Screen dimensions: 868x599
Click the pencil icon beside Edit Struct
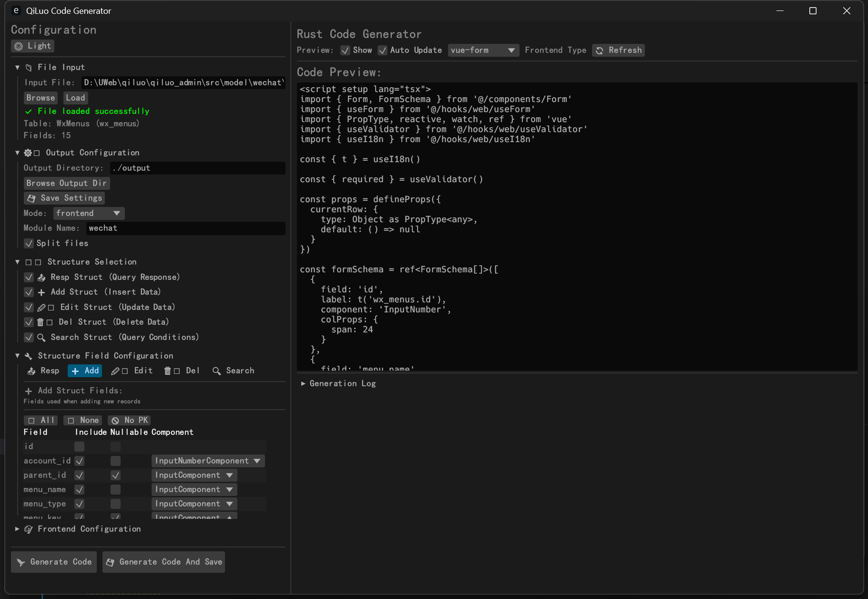tap(41, 308)
